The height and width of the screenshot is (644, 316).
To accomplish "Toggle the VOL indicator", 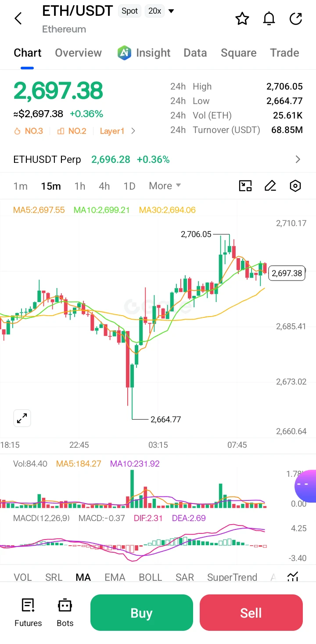I will pyautogui.click(x=23, y=577).
